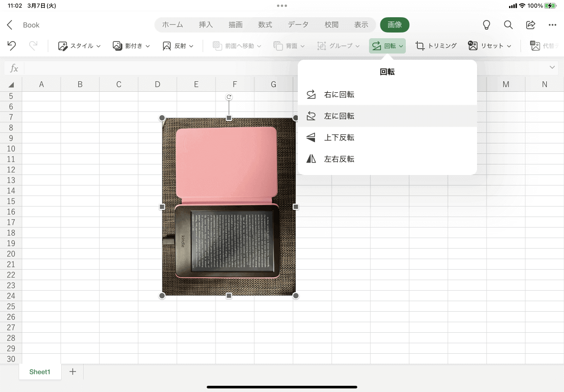564x392 pixels.
Task: Click the fx function icon
Action: tap(14, 68)
